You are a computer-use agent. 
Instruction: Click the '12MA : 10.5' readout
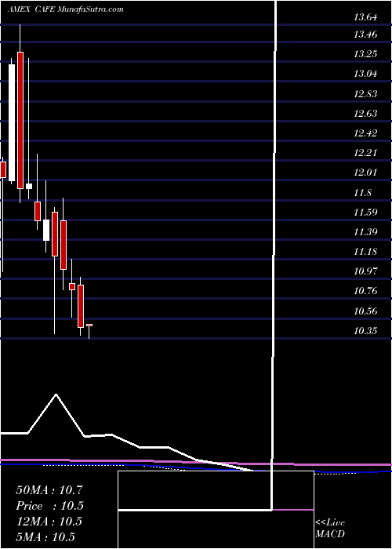tap(49, 522)
